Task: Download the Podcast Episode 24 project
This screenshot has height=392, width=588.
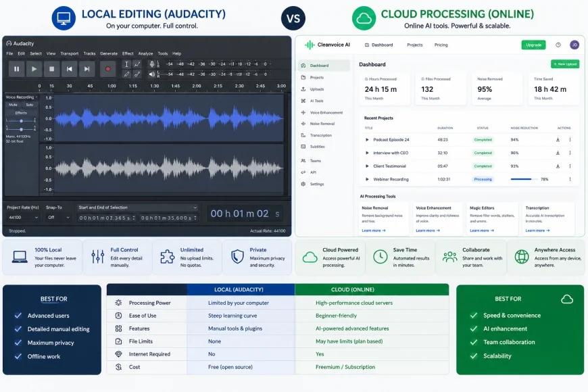Action: pyautogui.click(x=558, y=139)
